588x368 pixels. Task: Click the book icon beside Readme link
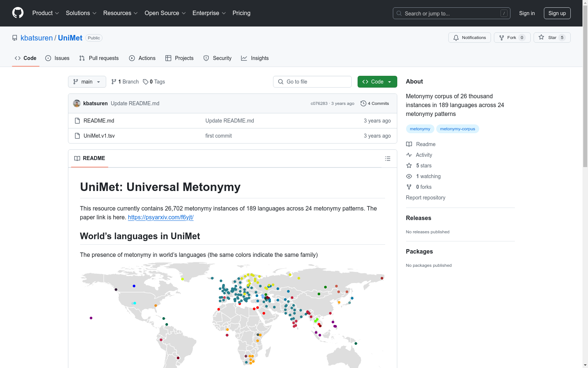409,144
